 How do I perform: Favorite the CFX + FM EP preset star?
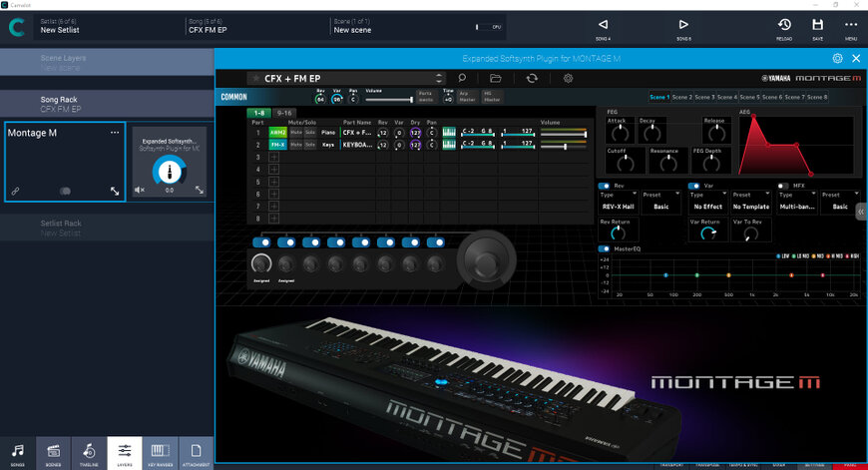pyautogui.click(x=256, y=78)
